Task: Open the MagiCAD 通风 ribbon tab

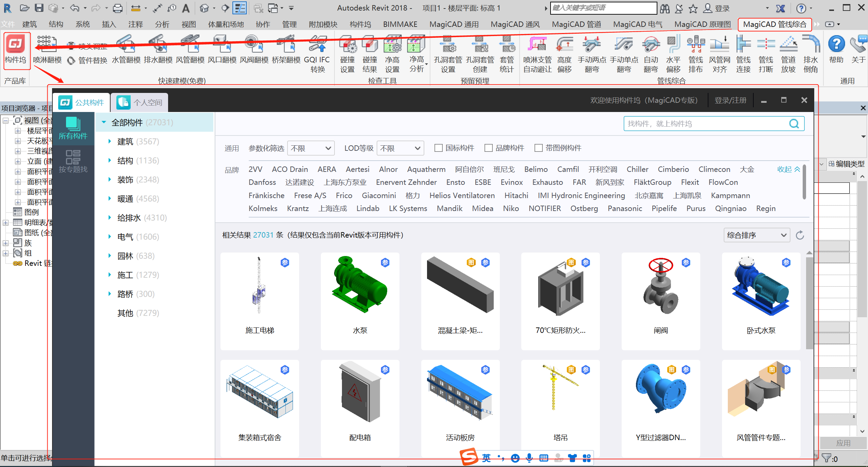Action: pyautogui.click(x=515, y=24)
